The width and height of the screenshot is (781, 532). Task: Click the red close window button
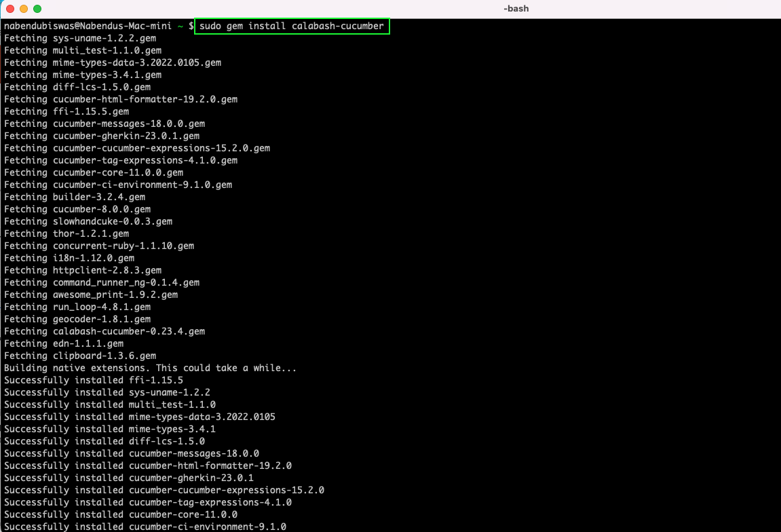[x=10, y=9]
